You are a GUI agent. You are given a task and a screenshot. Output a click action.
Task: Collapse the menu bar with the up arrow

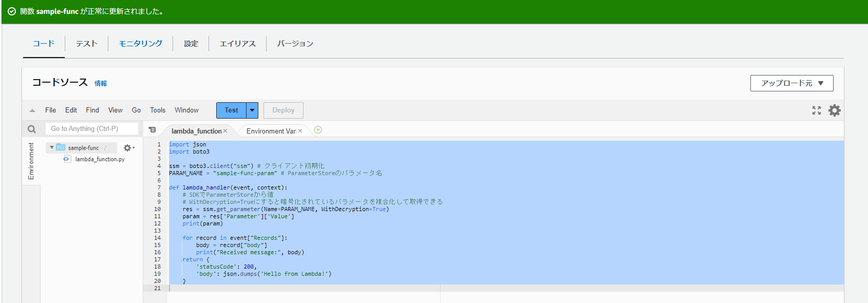coord(32,110)
